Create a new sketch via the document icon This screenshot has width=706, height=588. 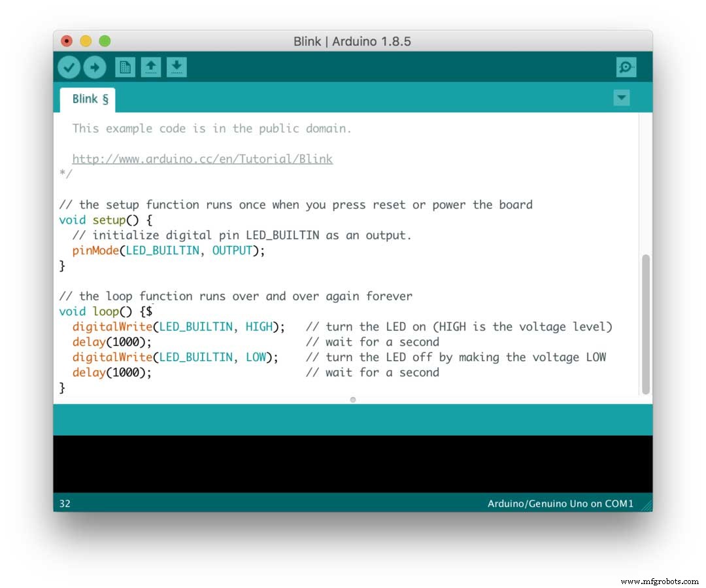click(125, 67)
